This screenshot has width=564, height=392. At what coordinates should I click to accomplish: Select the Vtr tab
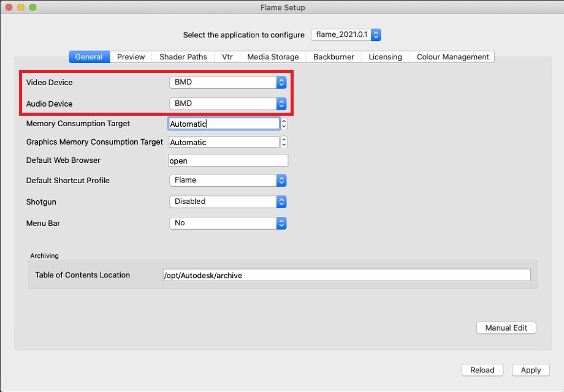pos(227,57)
